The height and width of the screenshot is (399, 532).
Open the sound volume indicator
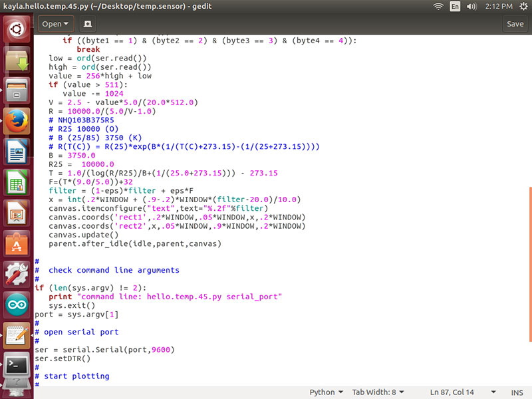(471, 6)
